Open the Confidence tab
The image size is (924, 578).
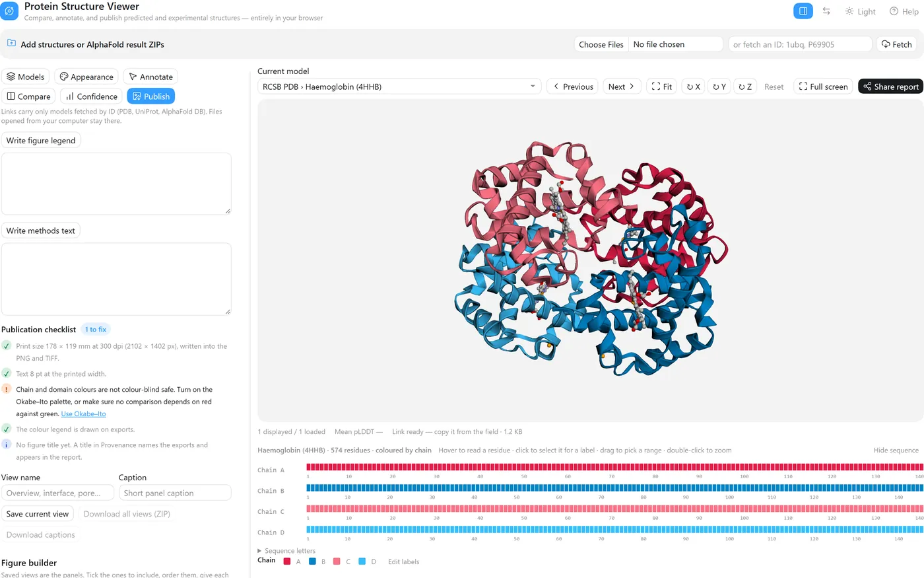91,96
